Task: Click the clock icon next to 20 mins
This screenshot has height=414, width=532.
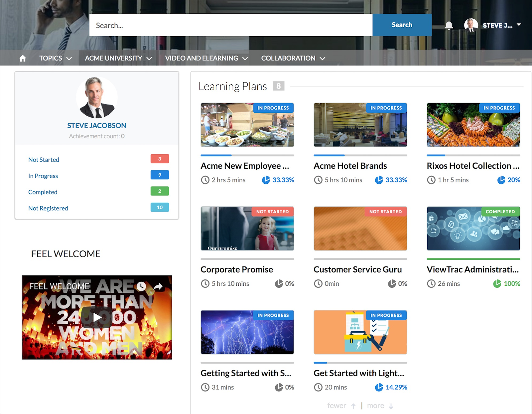Action: point(318,387)
